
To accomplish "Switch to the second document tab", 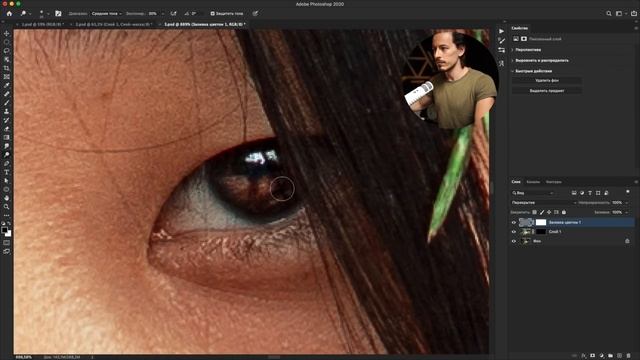I will coord(113,24).
